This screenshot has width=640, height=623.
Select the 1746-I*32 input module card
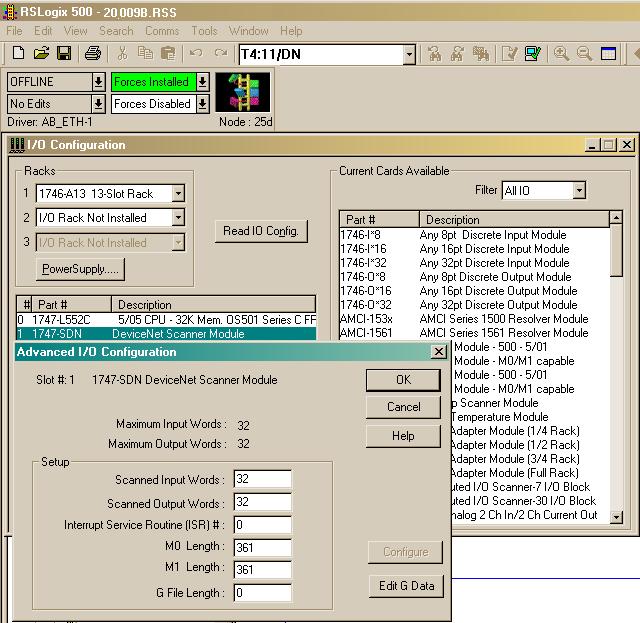coord(474,263)
